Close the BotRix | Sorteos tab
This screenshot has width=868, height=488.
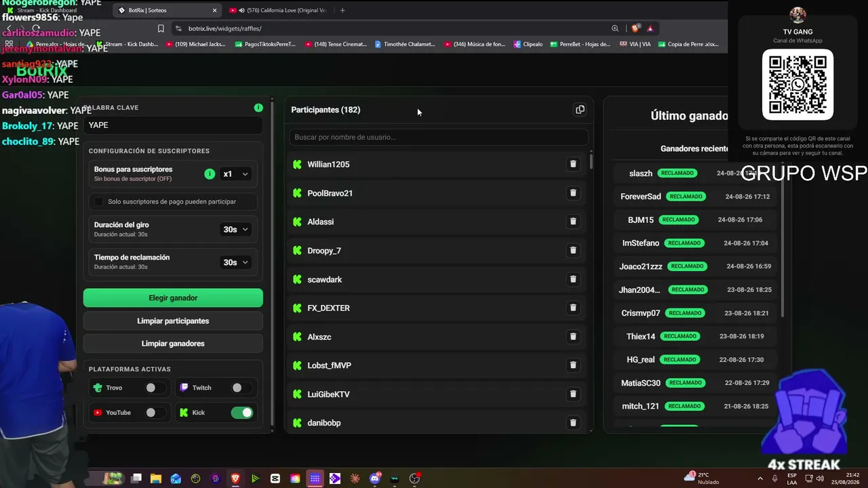pyautogui.click(x=215, y=10)
